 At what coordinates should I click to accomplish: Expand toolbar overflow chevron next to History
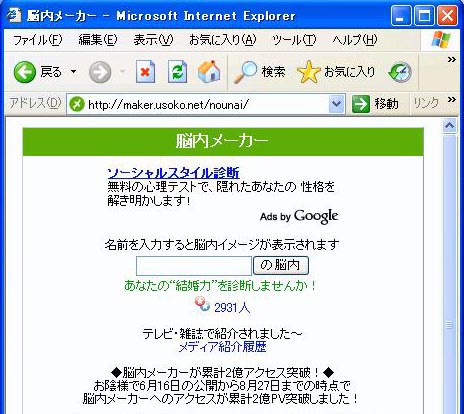coord(451,60)
